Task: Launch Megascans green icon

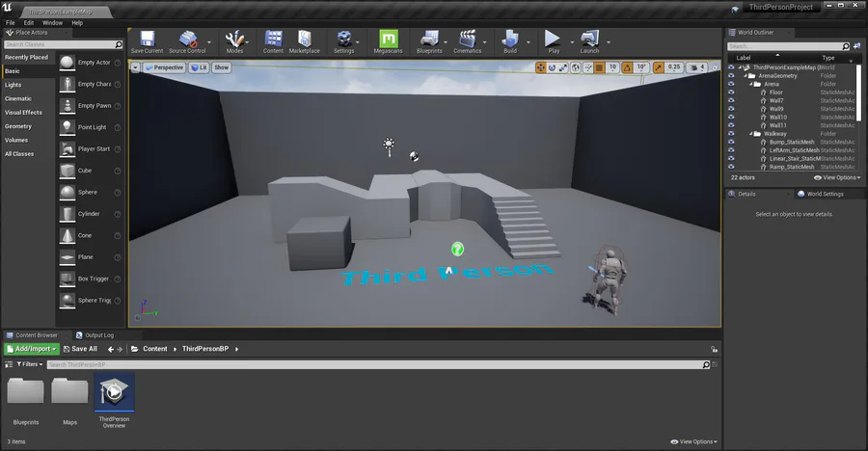Action: point(388,39)
